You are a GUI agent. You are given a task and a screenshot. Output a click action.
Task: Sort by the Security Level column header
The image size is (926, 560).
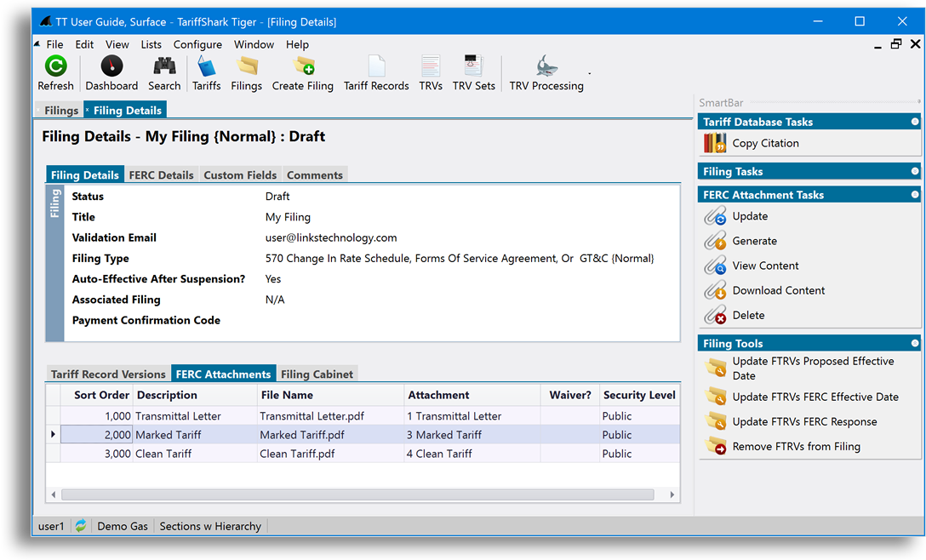click(639, 395)
